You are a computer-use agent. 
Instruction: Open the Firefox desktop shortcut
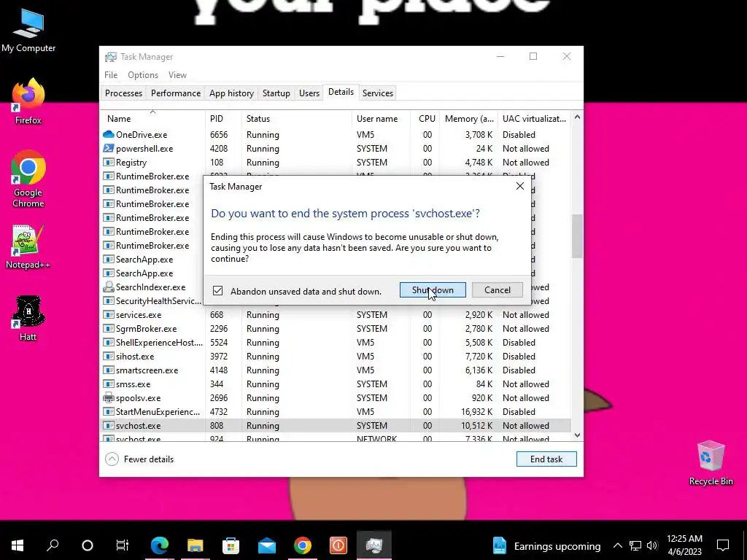pyautogui.click(x=28, y=101)
